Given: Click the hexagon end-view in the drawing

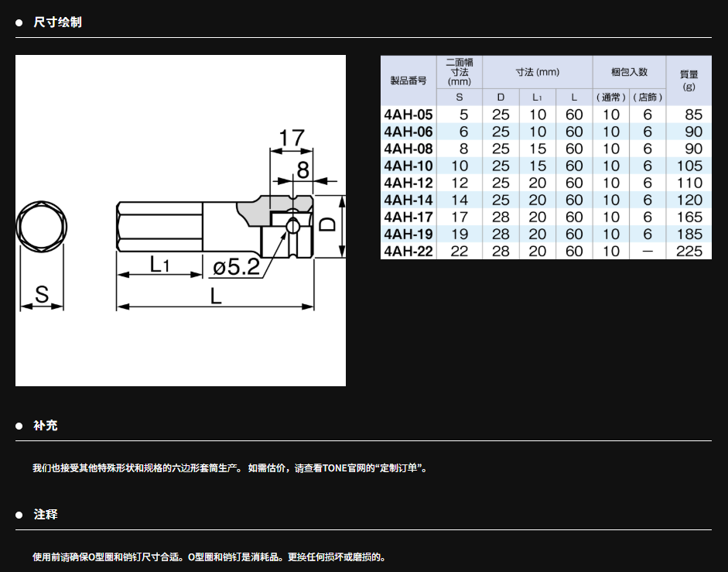Looking at the screenshot, I should [42, 226].
